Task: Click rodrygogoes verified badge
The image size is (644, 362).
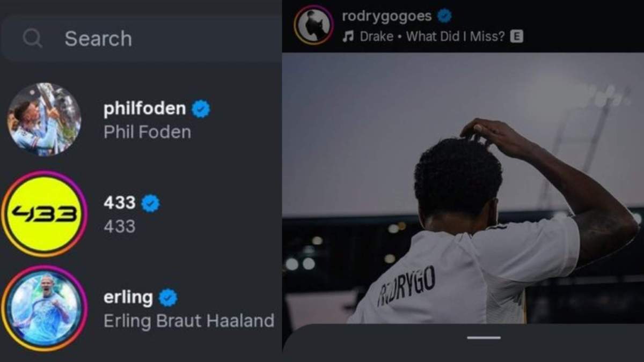Action: [444, 16]
